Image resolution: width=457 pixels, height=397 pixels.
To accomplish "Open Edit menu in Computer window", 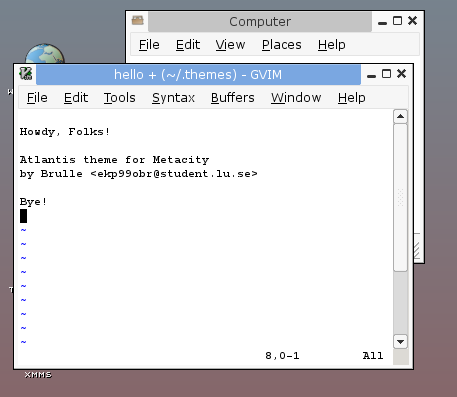I will point(188,45).
